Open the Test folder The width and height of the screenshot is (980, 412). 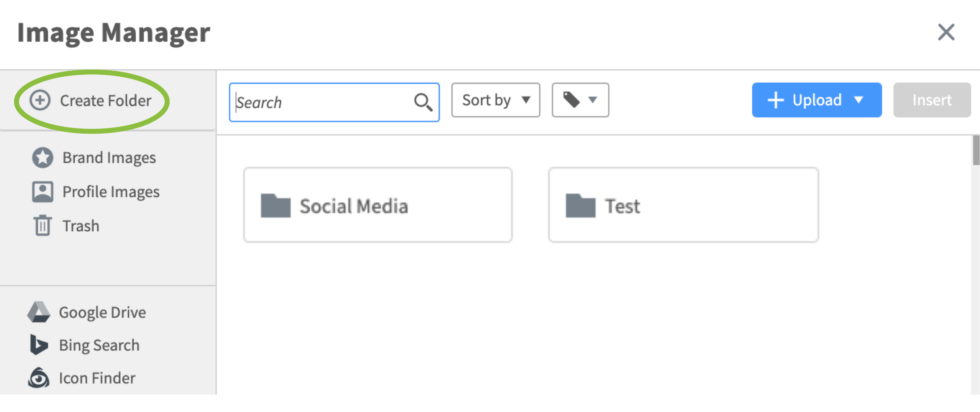[684, 205]
